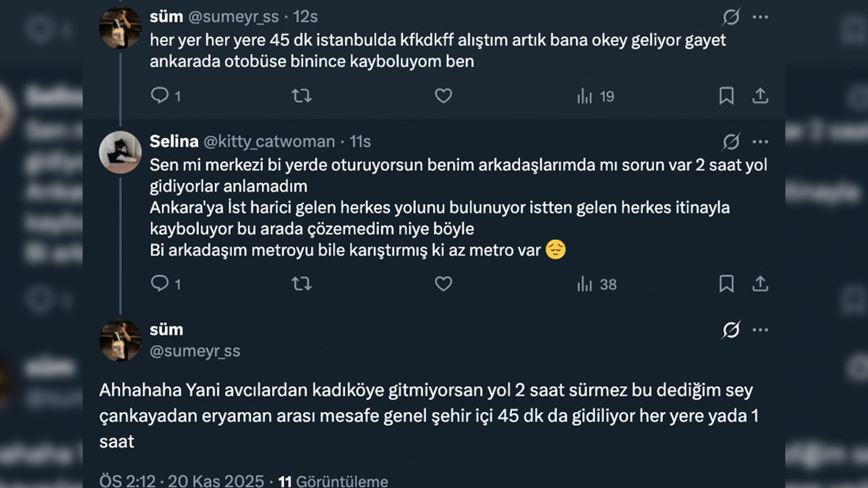Like Selina's tweet about Ankara
Image resolution: width=868 pixels, height=488 pixels.
[443, 284]
